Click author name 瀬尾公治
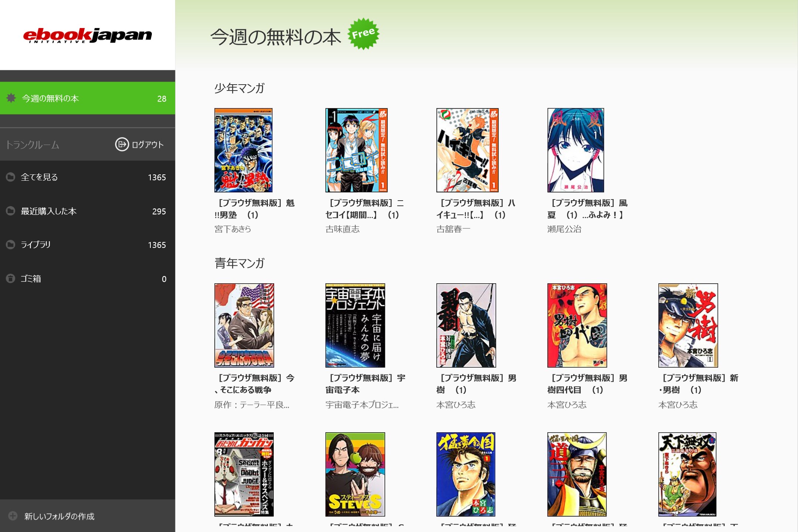 coord(564,229)
